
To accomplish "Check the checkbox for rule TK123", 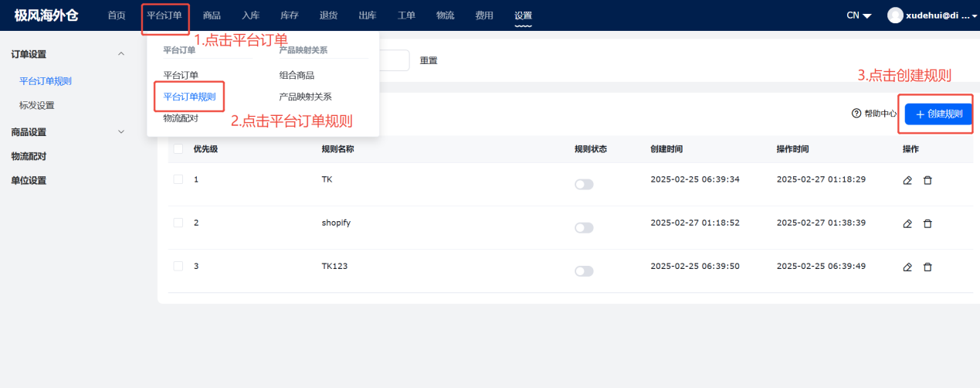I will [x=178, y=266].
